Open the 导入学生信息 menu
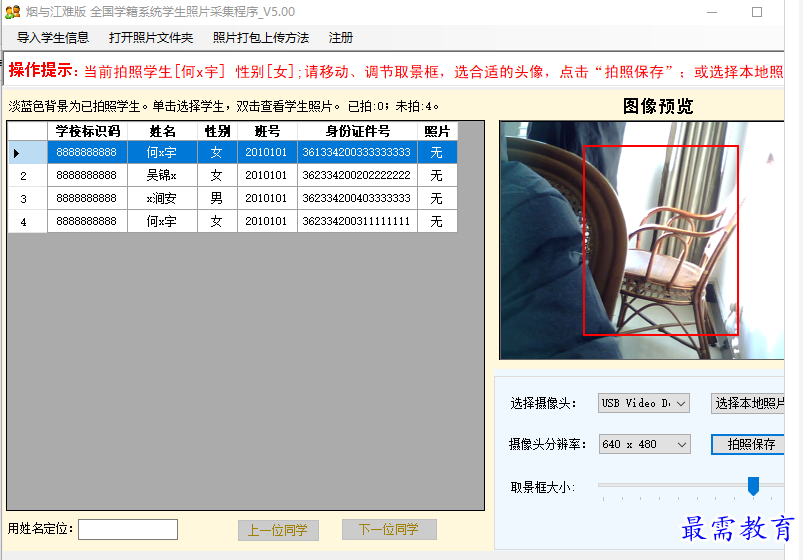Viewport: 803px width, 560px height. (53, 37)
